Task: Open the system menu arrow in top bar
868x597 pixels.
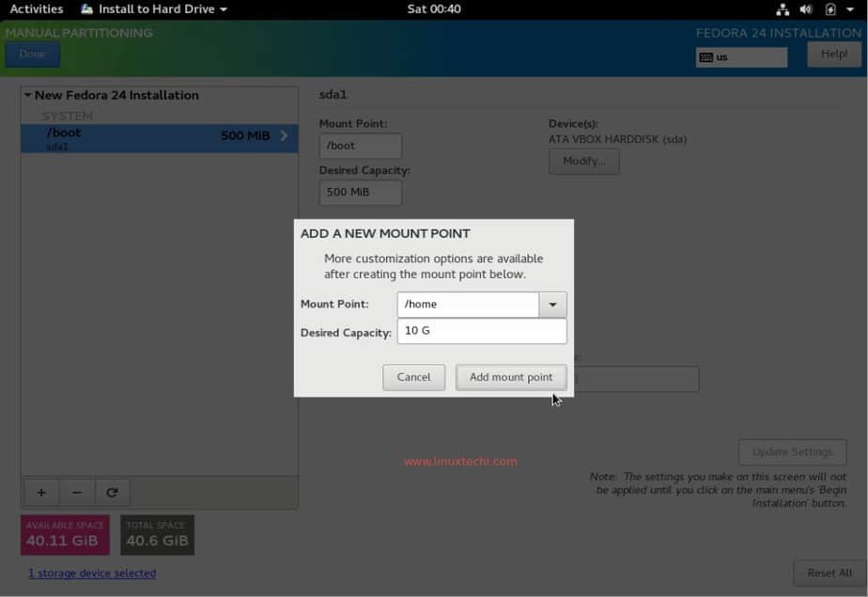Action: pos(850,9)
